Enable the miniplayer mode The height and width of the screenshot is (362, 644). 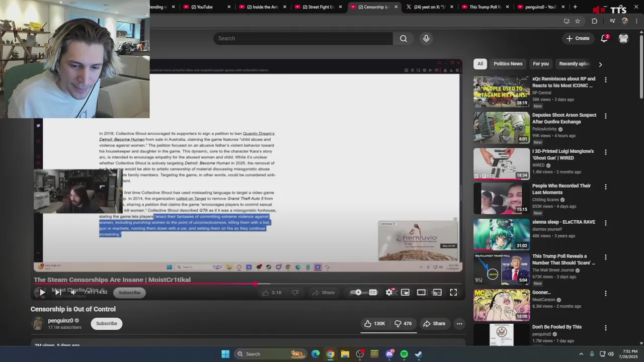coord(405,292)
